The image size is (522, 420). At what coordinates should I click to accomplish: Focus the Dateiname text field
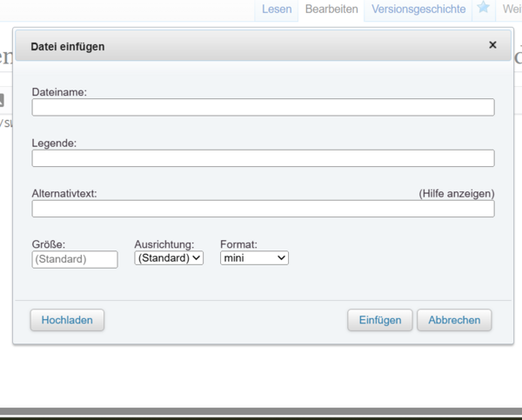pos(263,108)
